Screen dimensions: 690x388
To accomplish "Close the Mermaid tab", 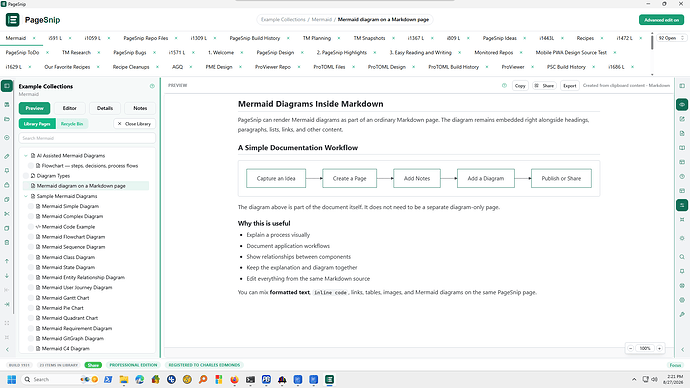I will pos(34,38).
